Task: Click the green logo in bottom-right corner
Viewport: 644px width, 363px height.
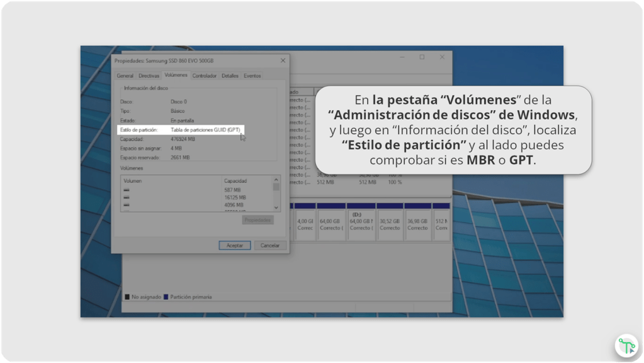Action: [626, 345]
